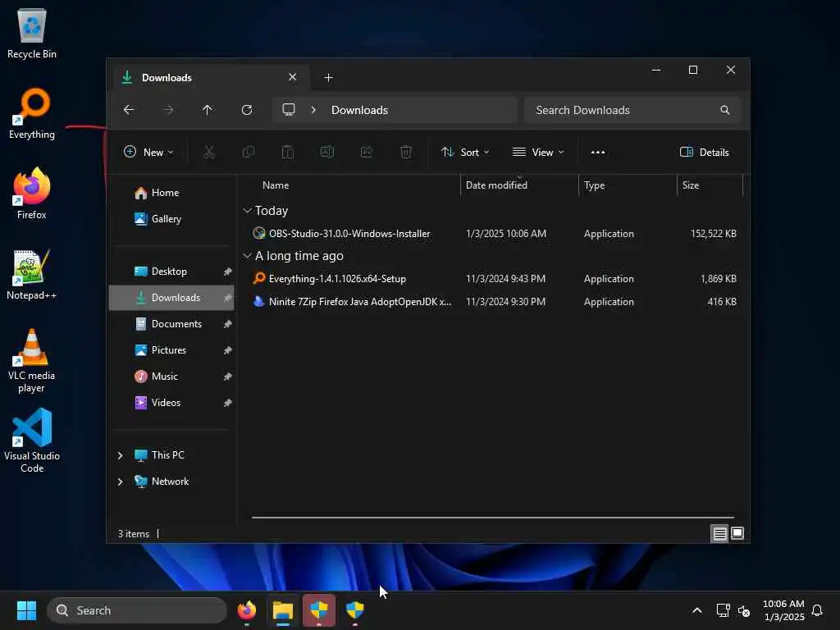Click the PC monitor icon in address bar
The image size is (840, 630).
289,110
